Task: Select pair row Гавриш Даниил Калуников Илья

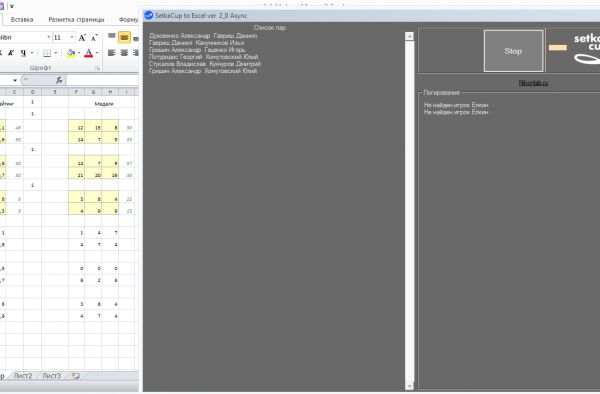Action: point(196,43)
